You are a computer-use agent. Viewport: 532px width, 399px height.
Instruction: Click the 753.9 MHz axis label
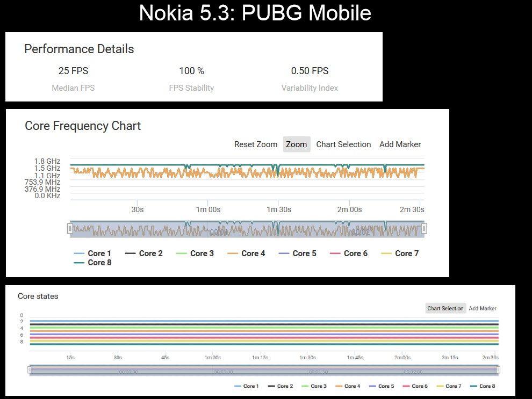42,183
